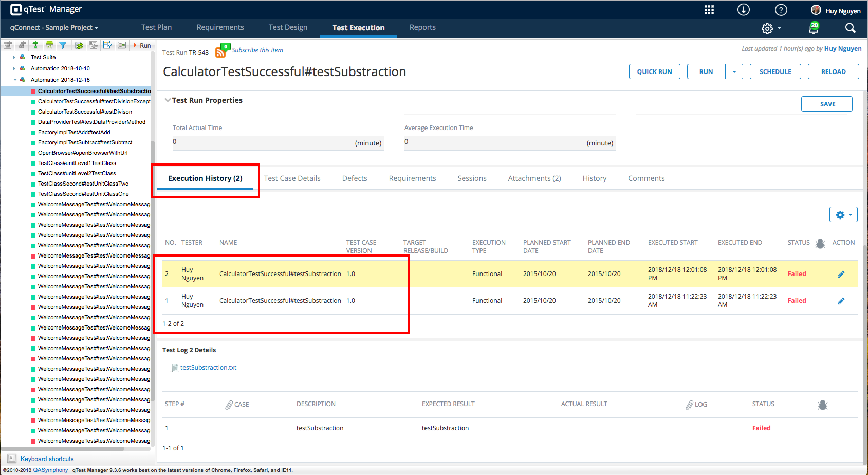Screen dimensions: 868x475
Task: Select FactoryImplTestAdd#testAdd in the tree
Action: [x=74, y=132]
